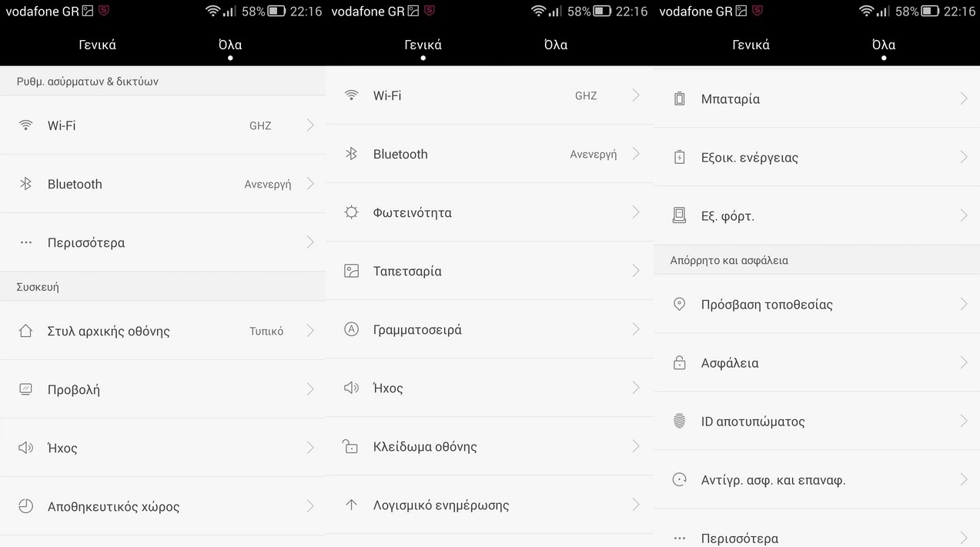
Task: Tap the fingerprint icon beside ID αποτυπώματος
Action: tap(679, 422)
